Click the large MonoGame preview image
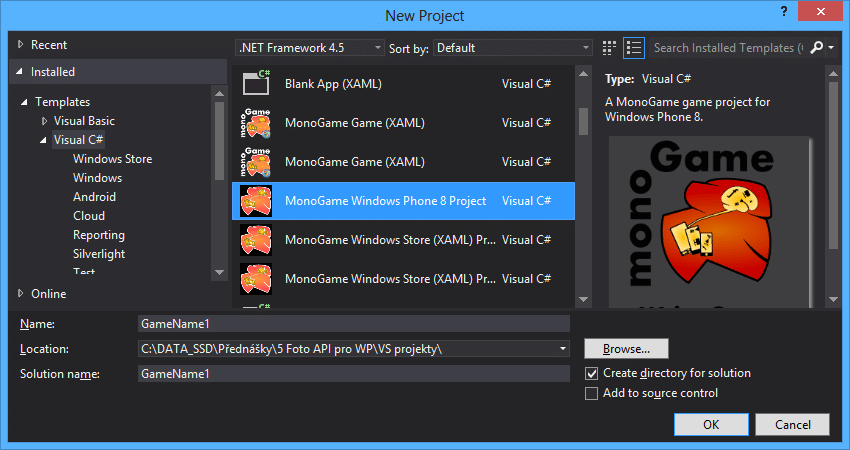Viewport: 850px width, 450px height. point(710,222)
